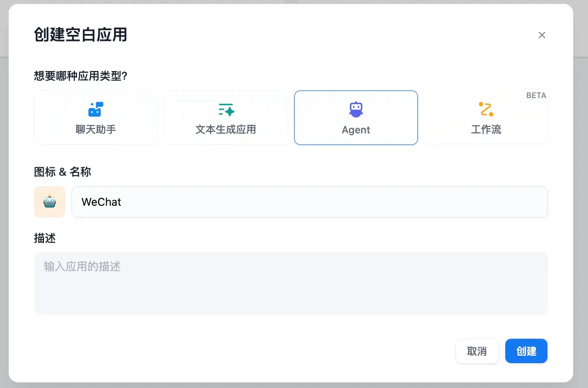588x388 pixels.
Task: Click the 描述 section label
Action: (x=45, y=238)
